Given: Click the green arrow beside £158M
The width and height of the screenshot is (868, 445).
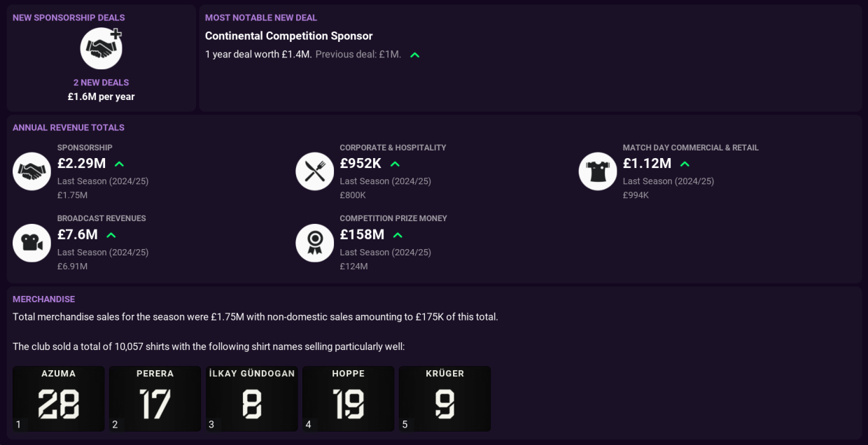Looking at the screenshot, I should 398,235.
